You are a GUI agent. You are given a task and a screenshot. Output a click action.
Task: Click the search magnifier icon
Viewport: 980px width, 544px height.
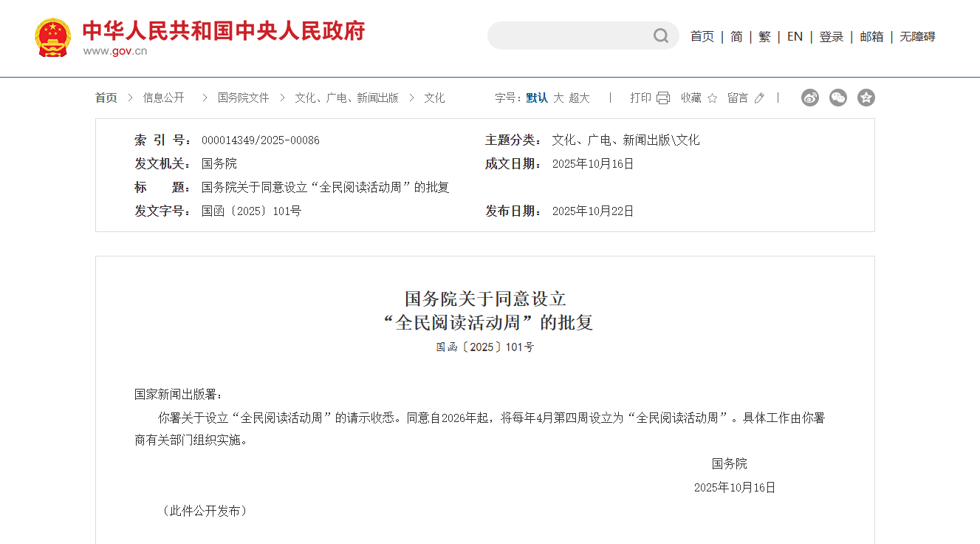(660, 35)
